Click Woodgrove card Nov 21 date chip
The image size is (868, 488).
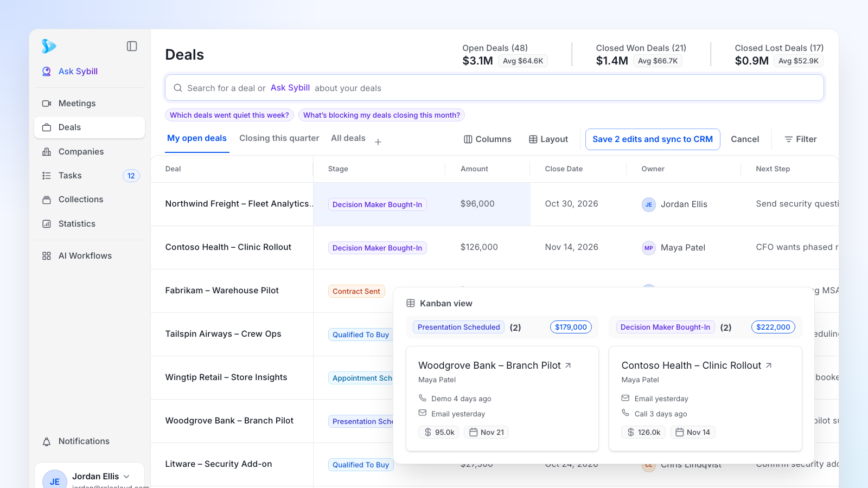[x=487, y=432]
